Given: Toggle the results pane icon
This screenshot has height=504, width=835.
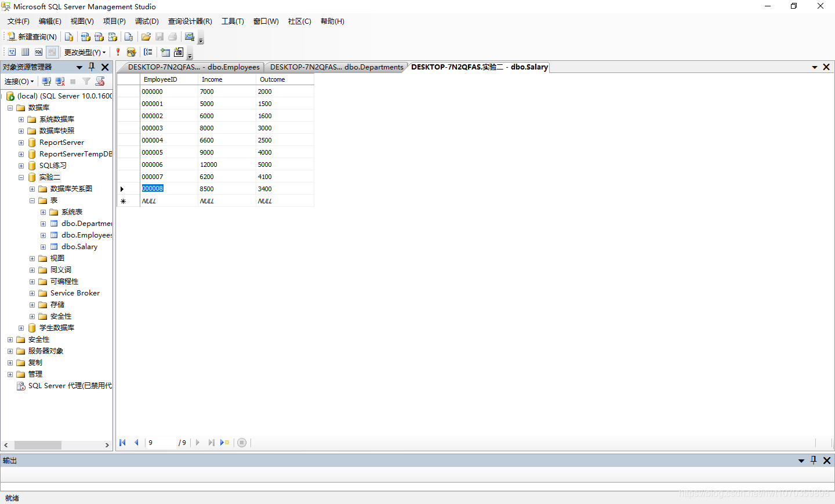Looking at the screenshot, I should pos(52,52).
